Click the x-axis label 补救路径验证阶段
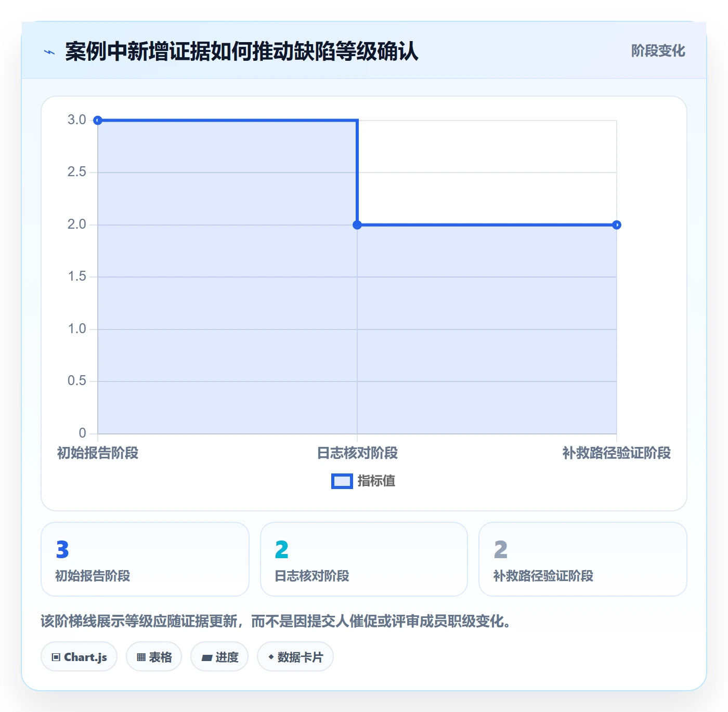Viewport: 728px width, 712px height. coord(617,453)
